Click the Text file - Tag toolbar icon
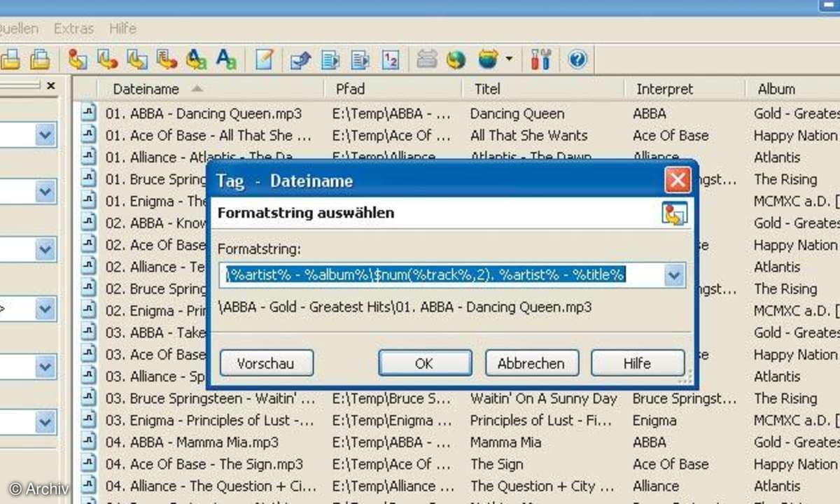The width and height of the screenshot is (840, 504). pyautogui.click(x=167, y=60)
